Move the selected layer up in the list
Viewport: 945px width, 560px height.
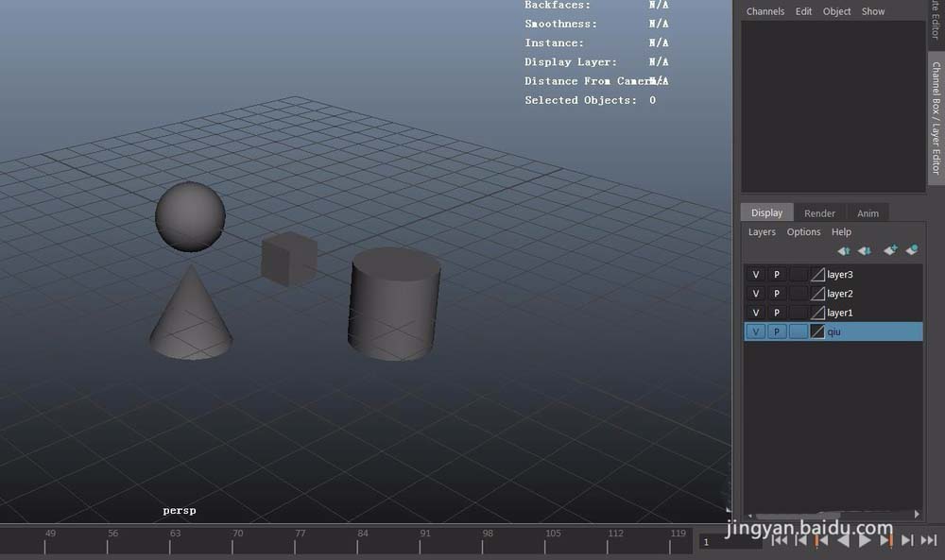click(x=844, y=250)
